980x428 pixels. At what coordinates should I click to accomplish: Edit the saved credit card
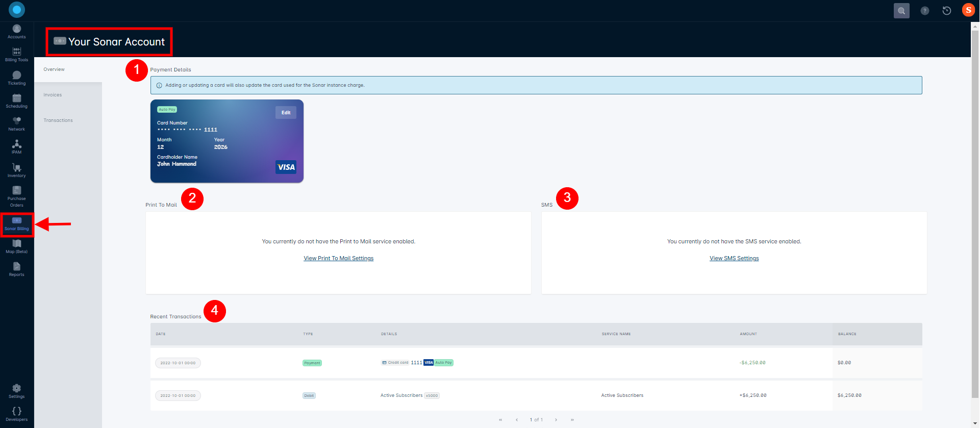point(286,113)
